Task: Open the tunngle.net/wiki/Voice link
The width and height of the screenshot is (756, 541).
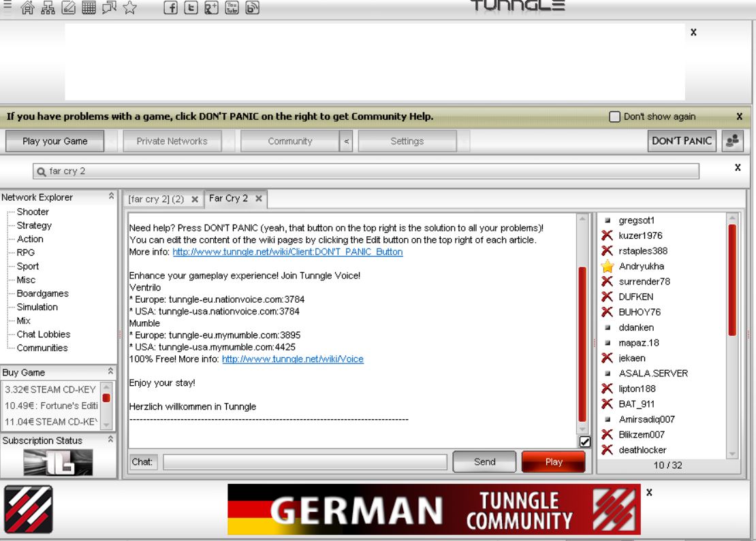Action: click(x=293, y=359)
